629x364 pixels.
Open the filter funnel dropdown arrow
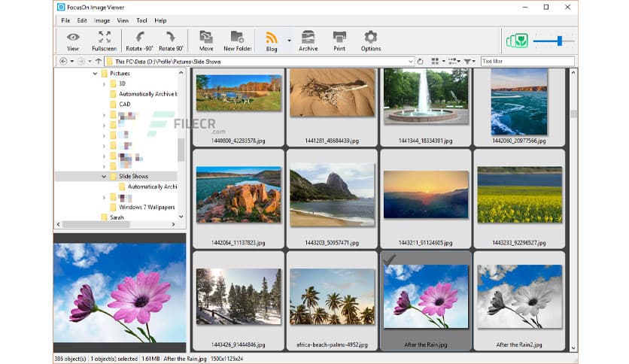point(474,62)
